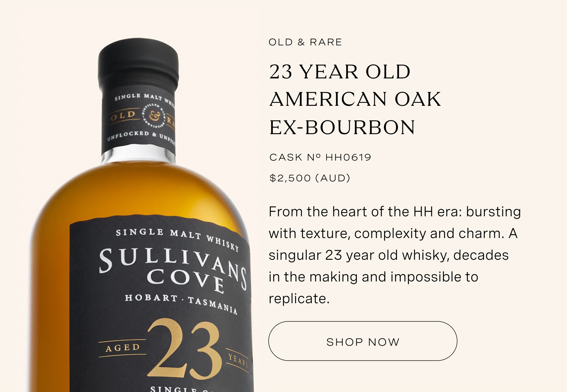Click the gold YEARS text on label
Screen dimensions: 567x392
pyautogui.click(x=238, y=361)
